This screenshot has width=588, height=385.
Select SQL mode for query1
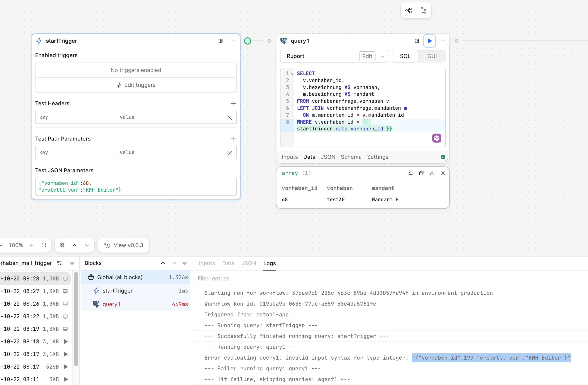click(405, 56)
